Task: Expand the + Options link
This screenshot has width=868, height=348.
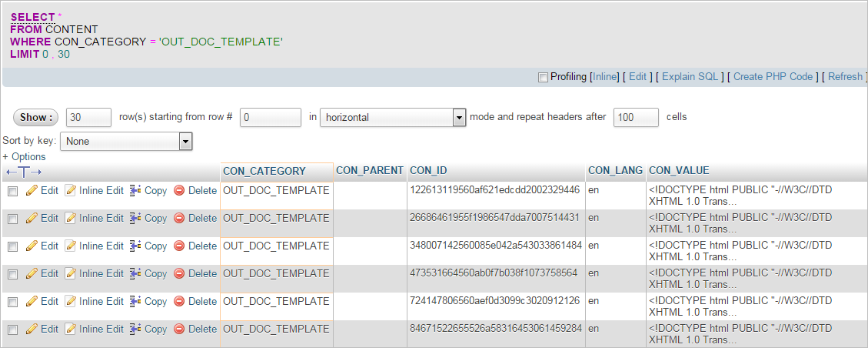Action: click(x=24, y=156)
